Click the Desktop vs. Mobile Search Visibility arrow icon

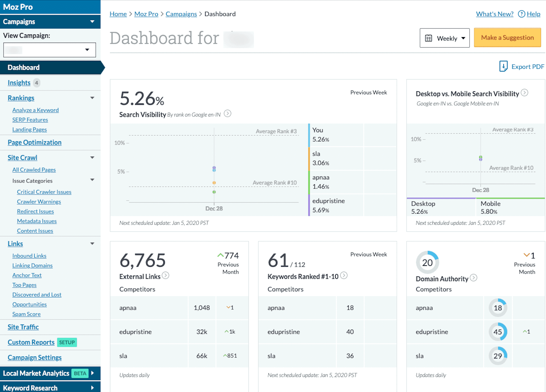tap(525, 93)
